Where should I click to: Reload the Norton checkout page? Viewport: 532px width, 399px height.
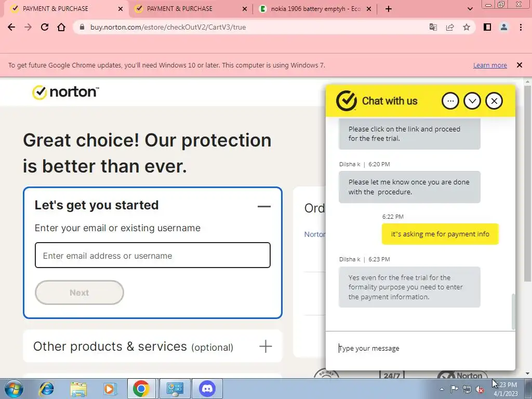[45, 27]
